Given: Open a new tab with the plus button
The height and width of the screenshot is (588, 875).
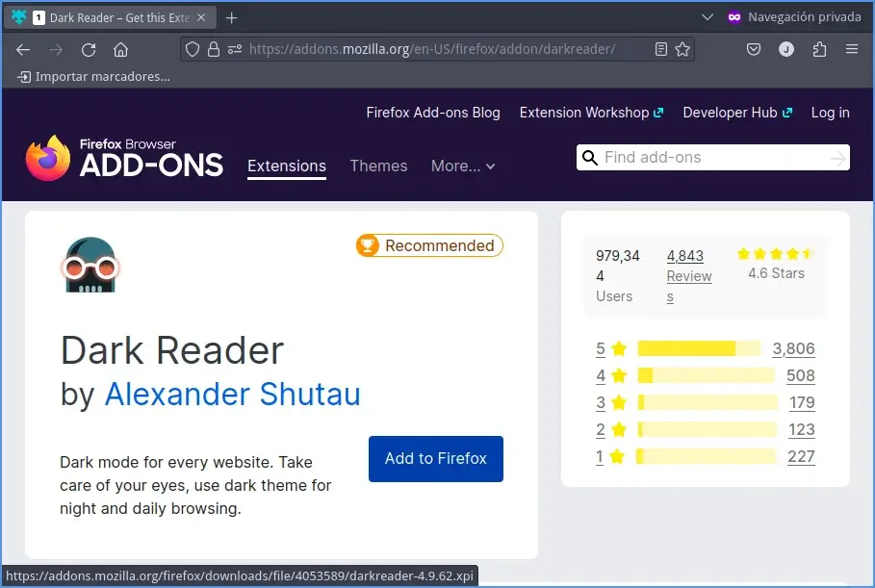Looking at the screenshot, I should 232,18.
